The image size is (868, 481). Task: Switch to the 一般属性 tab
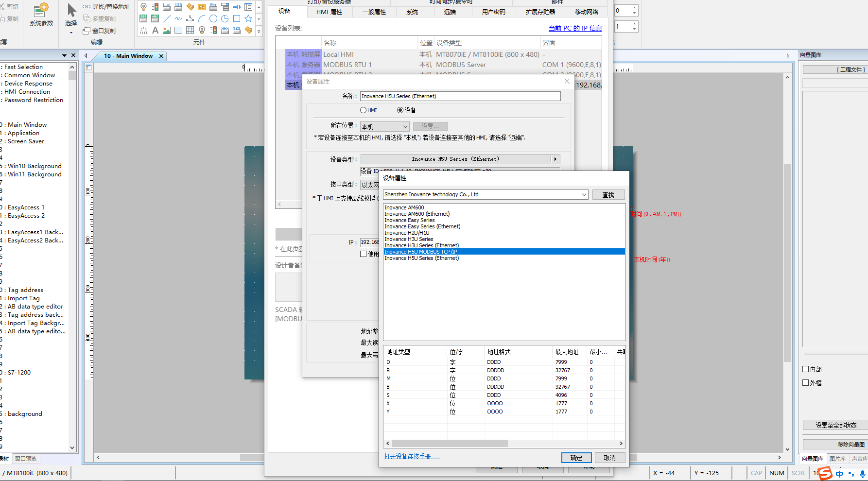374,12
